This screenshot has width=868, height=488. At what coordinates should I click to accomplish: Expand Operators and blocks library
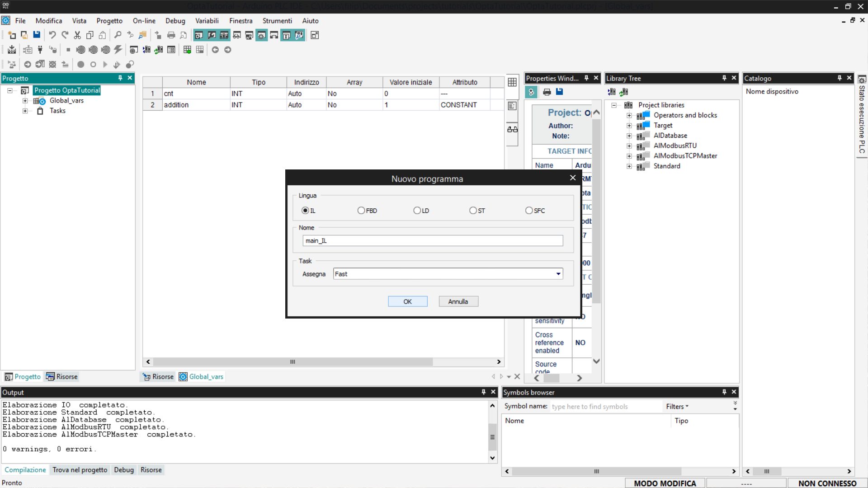point(629,115)
